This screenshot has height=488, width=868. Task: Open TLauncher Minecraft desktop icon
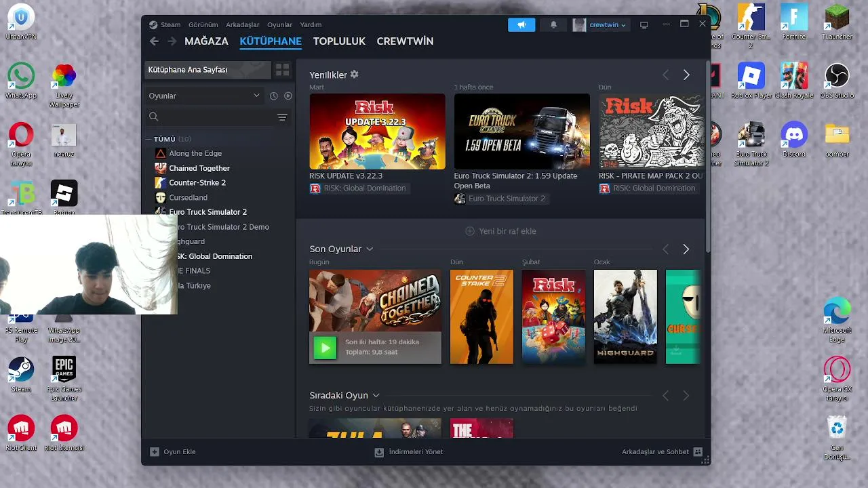click(837, 21)
